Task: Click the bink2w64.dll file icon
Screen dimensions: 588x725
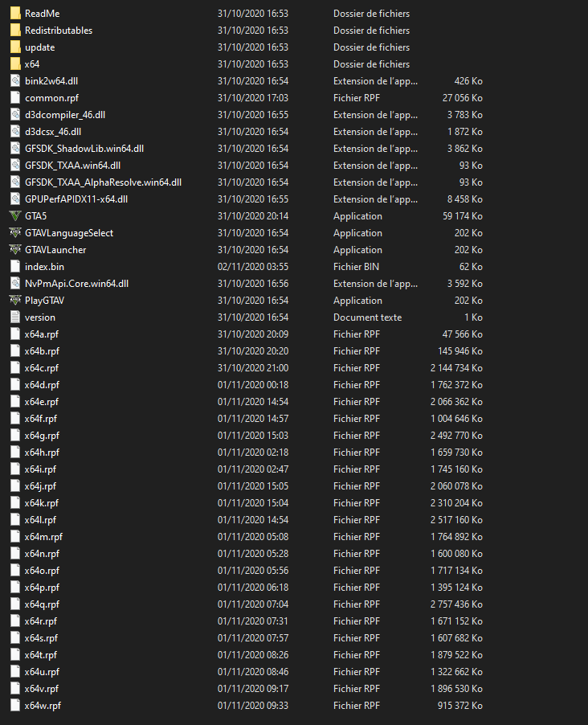Action: 15,80
